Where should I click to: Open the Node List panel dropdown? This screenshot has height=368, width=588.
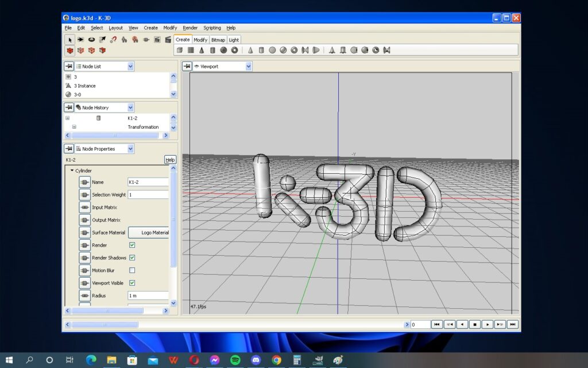(x=130, y=66)
